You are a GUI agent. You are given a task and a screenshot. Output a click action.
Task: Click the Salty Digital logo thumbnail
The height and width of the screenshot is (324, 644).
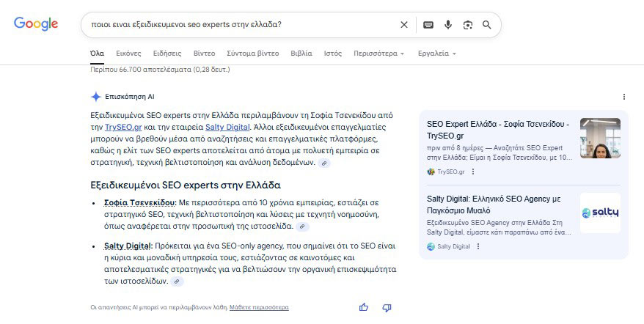point(599,213)
